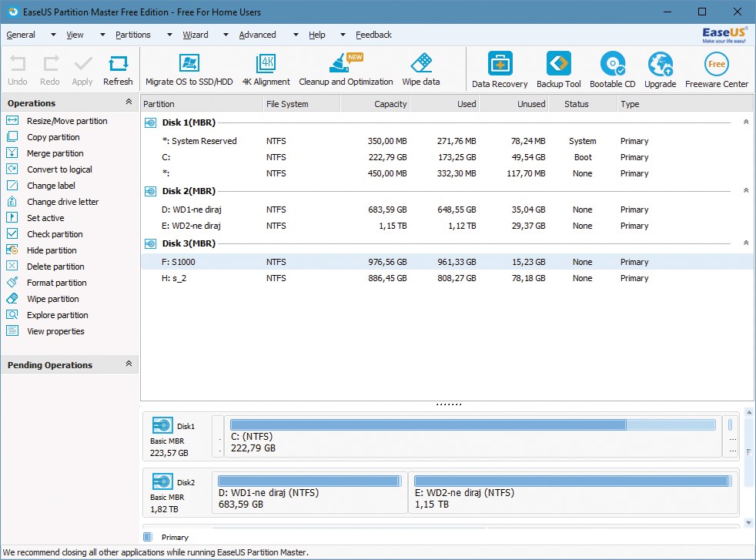Collapse the Pending Operations panel
756x560 pixels.
point(129,364)
